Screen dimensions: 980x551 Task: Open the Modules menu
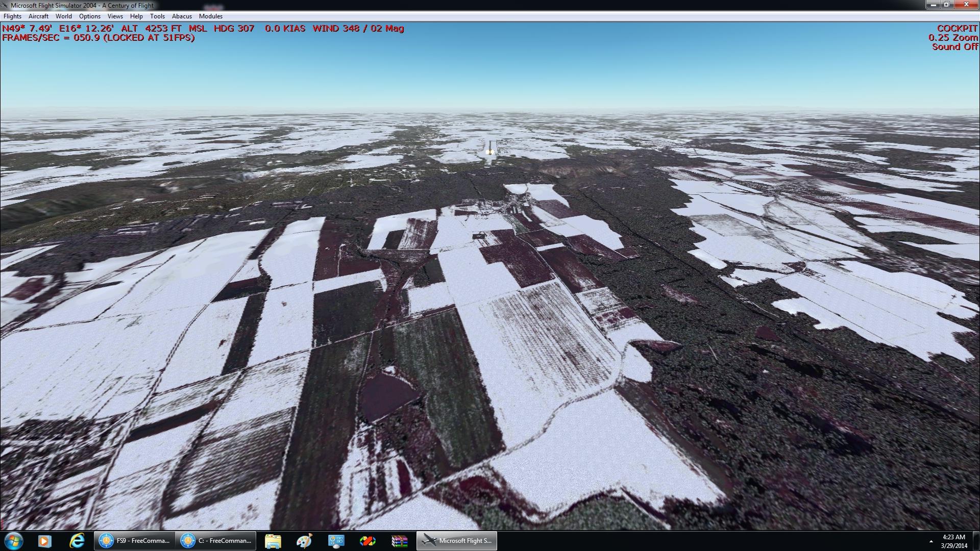point(211,16)
